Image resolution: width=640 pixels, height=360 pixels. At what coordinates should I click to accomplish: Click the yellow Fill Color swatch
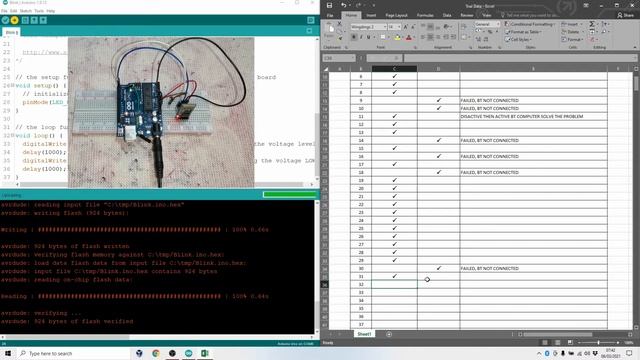pos(397,38)
